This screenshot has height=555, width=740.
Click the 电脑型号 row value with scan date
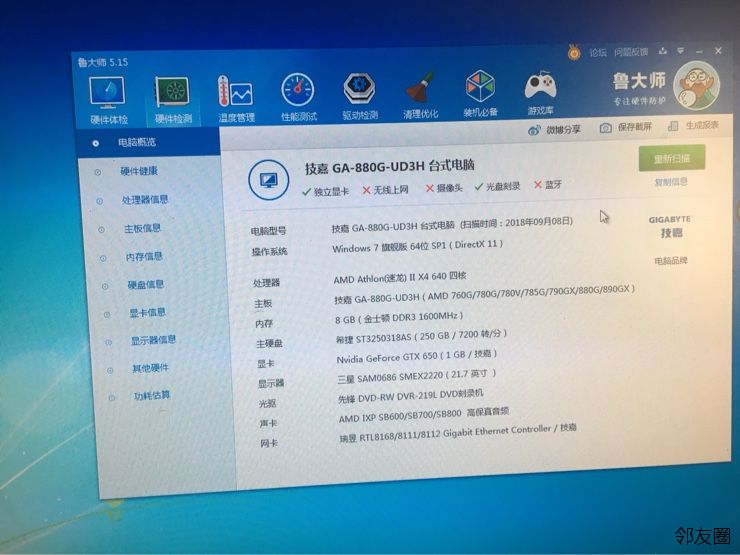452,225
